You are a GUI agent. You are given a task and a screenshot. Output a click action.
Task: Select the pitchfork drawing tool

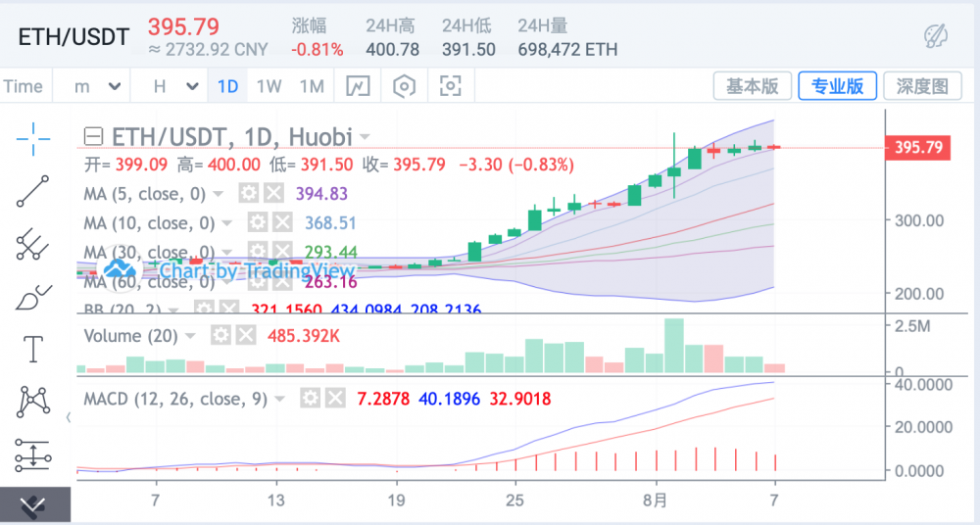[x=32, y=244]
